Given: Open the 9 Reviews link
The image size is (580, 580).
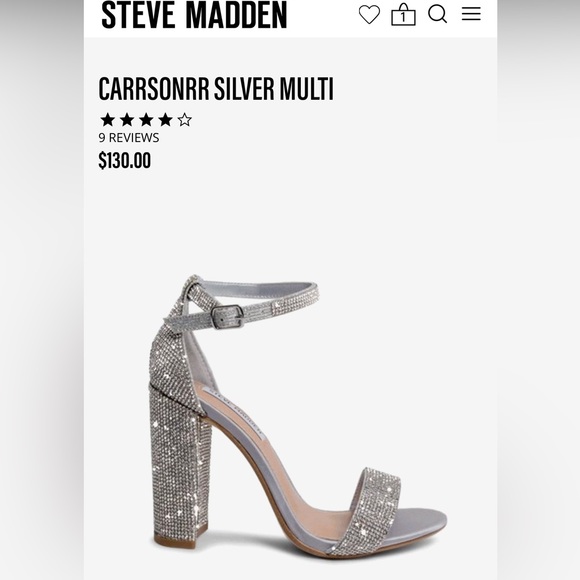Looking at the screenshot, I should pos(129,138).
